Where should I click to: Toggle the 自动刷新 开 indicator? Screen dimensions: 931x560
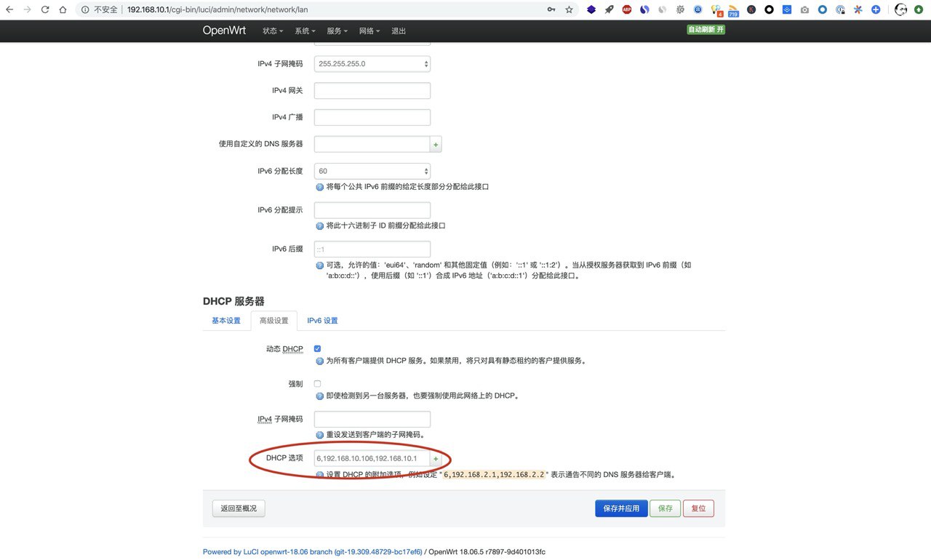(x=706, y=30)
